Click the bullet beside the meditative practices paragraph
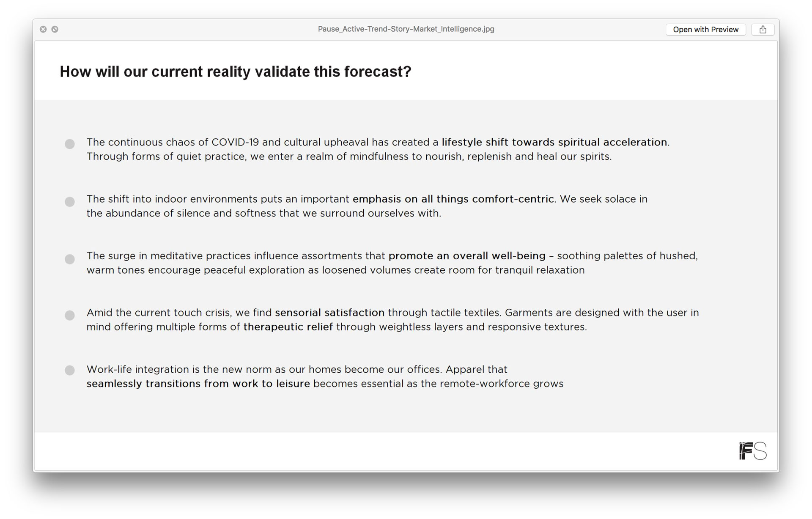The width and height of the screenshot is (812, 519). 70,259
